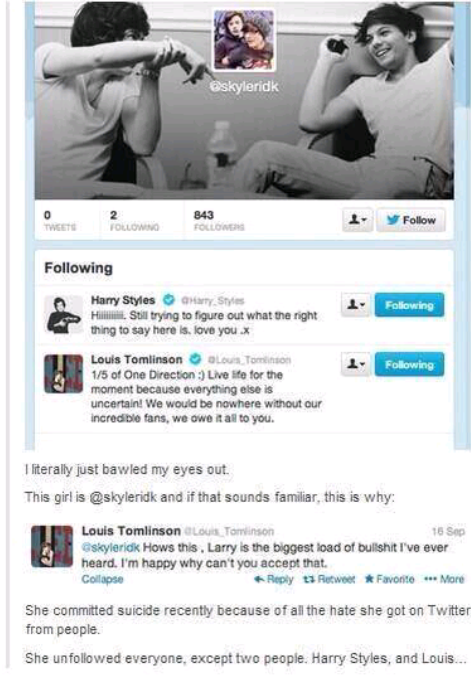This screenshot has width=471, height=676.
Task: Open Louis Tomlinson avatar on the tweet
Action: click(x=52, y=546)
